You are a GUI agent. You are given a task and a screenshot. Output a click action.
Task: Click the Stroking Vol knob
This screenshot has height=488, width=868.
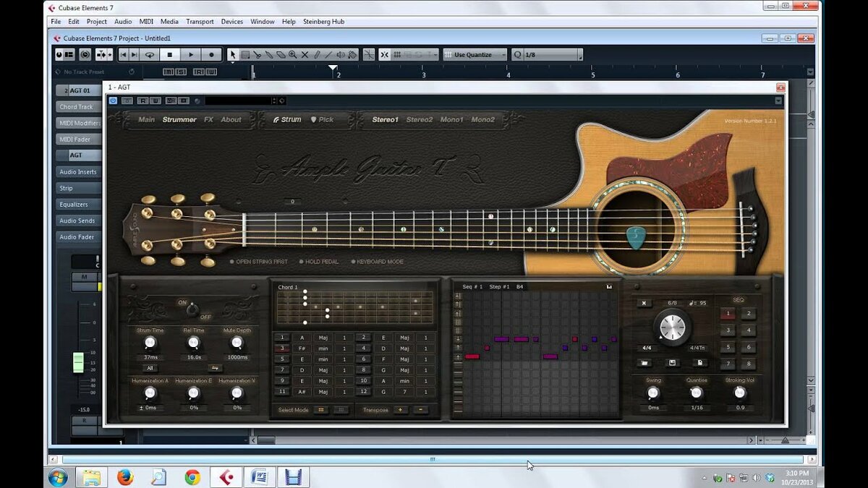click(x=739, y=393)
